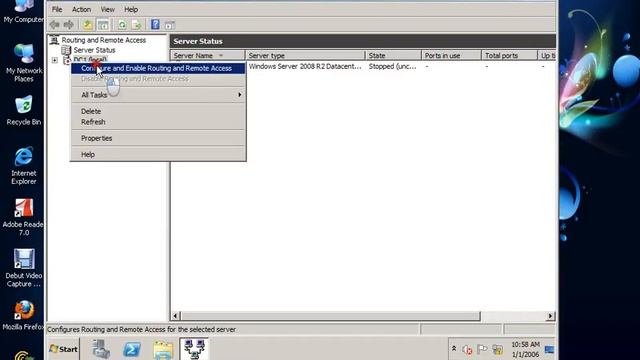Sort by the Server Name column header
The height and width of the screenshot is (360, 640).
click(x=207, y=56)
